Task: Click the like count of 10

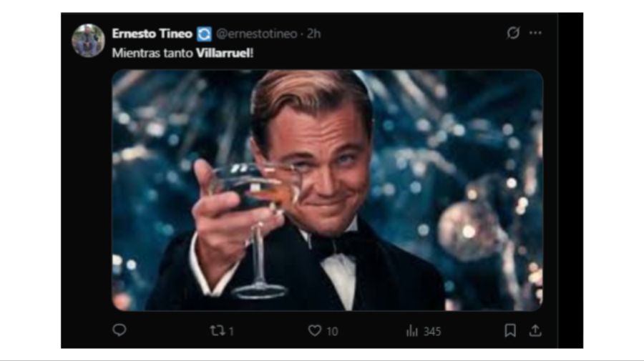Action: click(x=332, y=331)
